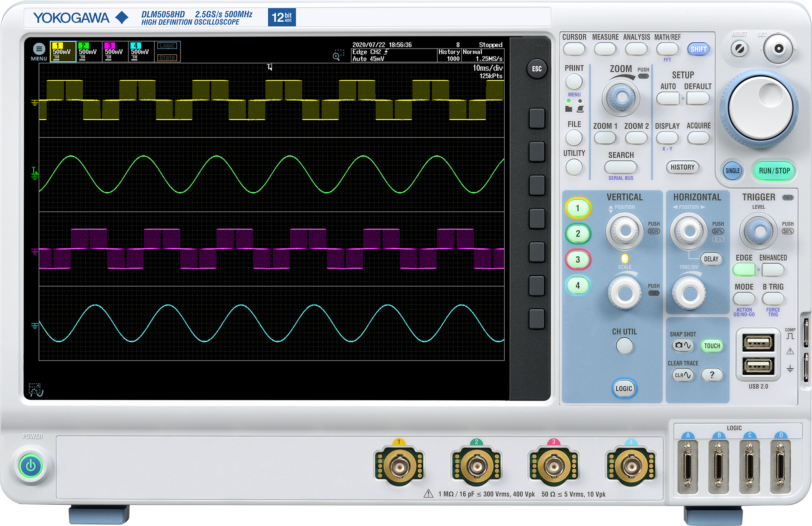Push the SETUP DEFAULT button
812x526 pixels.
[x=698, y=99]
